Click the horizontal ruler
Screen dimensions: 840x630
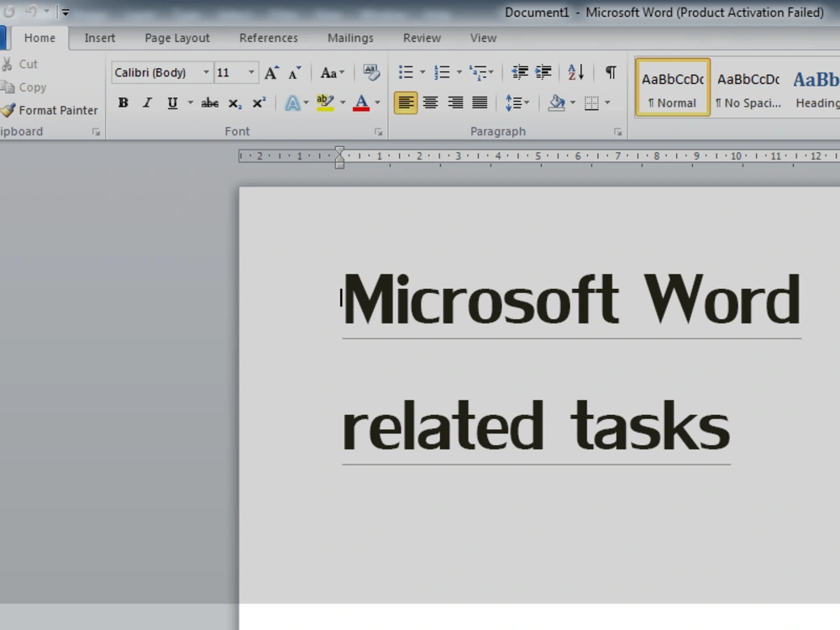(x=539, y=156)
